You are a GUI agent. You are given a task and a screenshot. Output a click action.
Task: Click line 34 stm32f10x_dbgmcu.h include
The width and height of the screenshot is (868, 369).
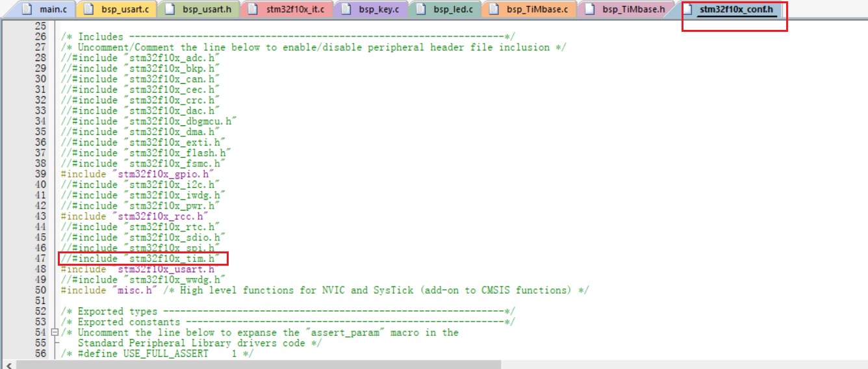pos(148,121)
